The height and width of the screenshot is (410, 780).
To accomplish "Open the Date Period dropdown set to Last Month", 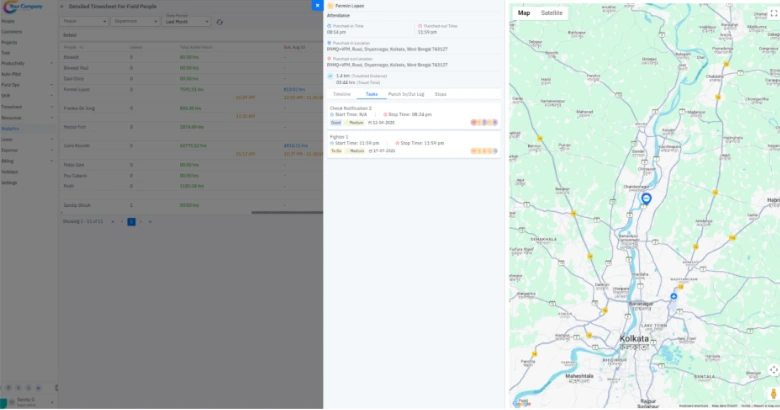I will [186, 21].
